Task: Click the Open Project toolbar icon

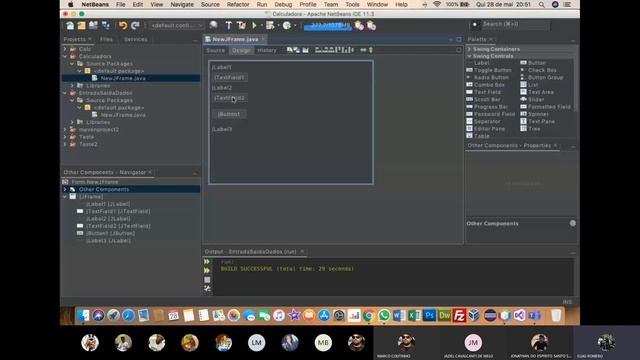Action: click(x=93, y=26)
